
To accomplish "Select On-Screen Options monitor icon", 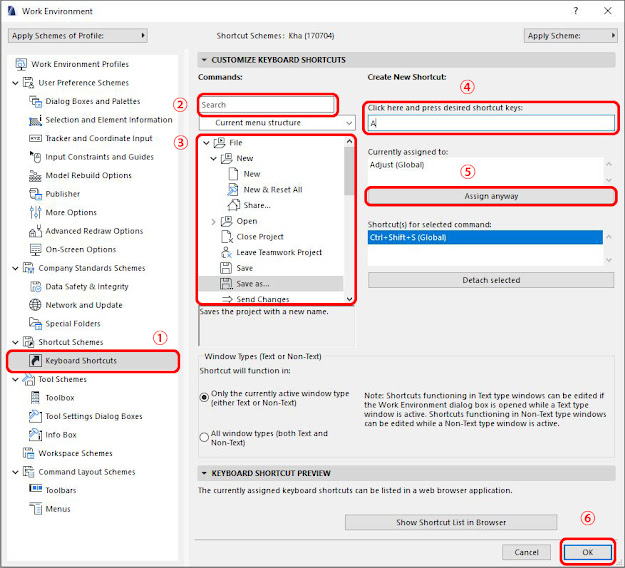I will 35,250.
